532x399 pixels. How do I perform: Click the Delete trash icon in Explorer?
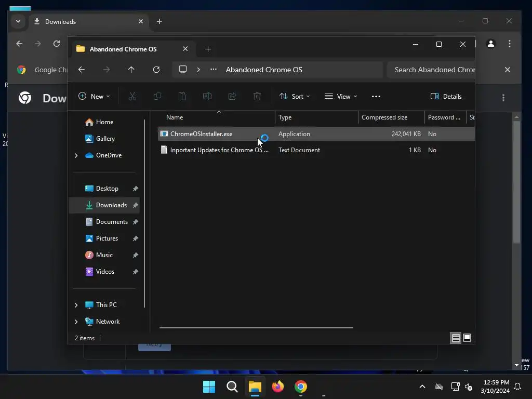click(x=257, y=96)
